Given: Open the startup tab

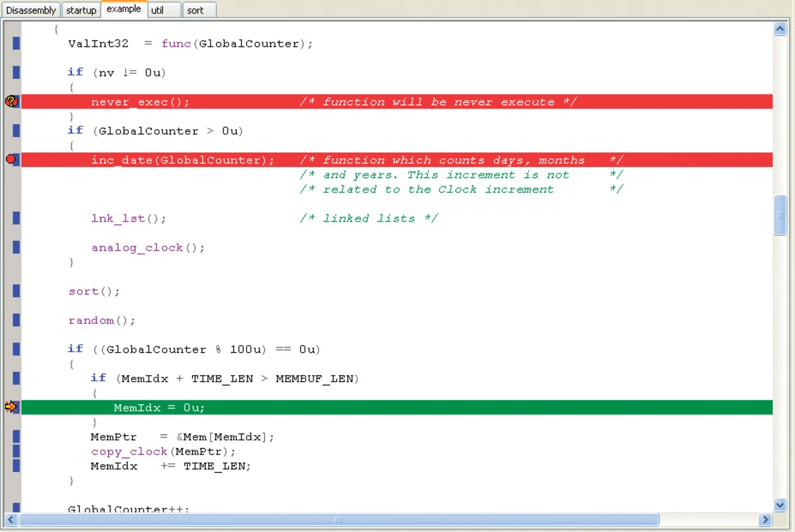Looking at the screenshot, I should click(x=81, y=11).
